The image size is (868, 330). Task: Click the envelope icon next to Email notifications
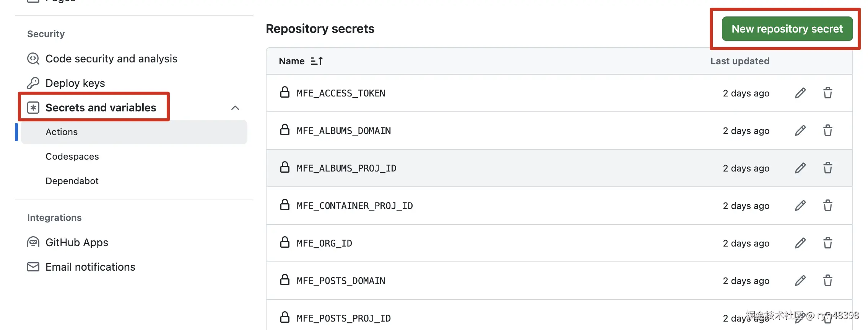(x=33, y=267)
